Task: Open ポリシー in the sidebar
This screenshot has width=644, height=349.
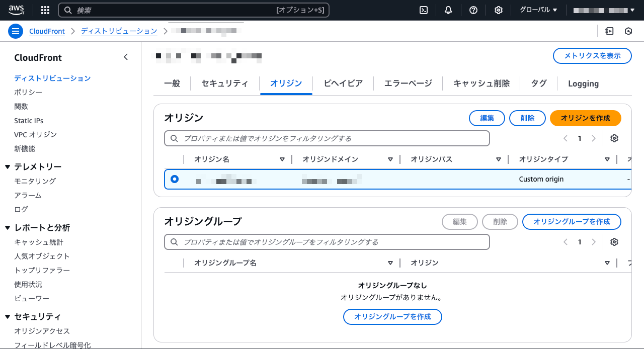Action: pos(28,93)
